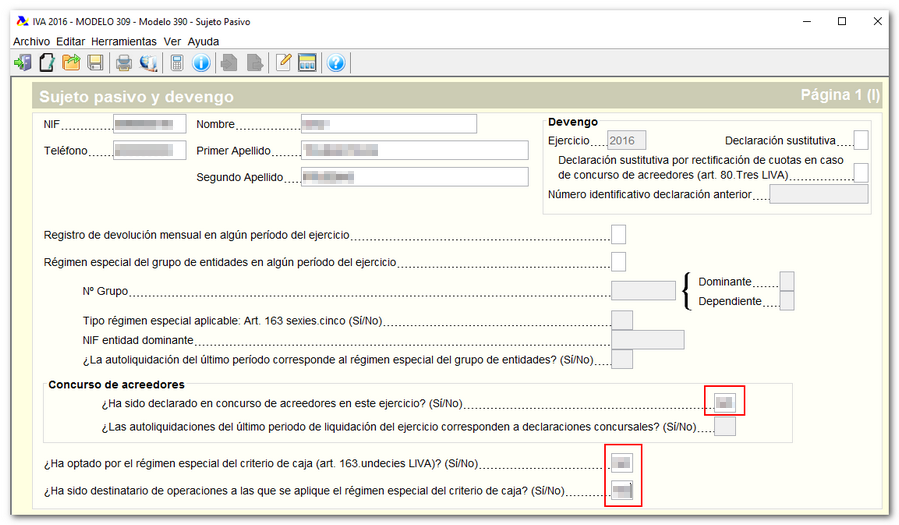Click the Nombre input field
Screen dimensions: 899x525
(x=388, y=124)
